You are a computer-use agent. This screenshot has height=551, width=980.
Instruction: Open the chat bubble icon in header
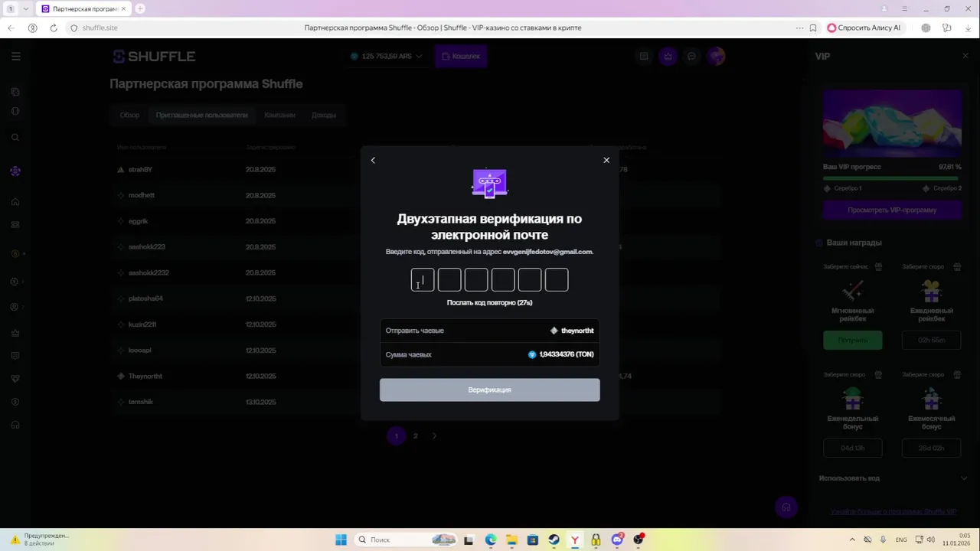click(x=691, y=56)
